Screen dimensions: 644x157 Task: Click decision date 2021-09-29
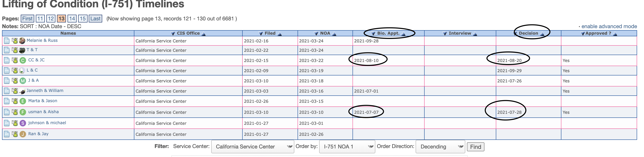point(509,71)
